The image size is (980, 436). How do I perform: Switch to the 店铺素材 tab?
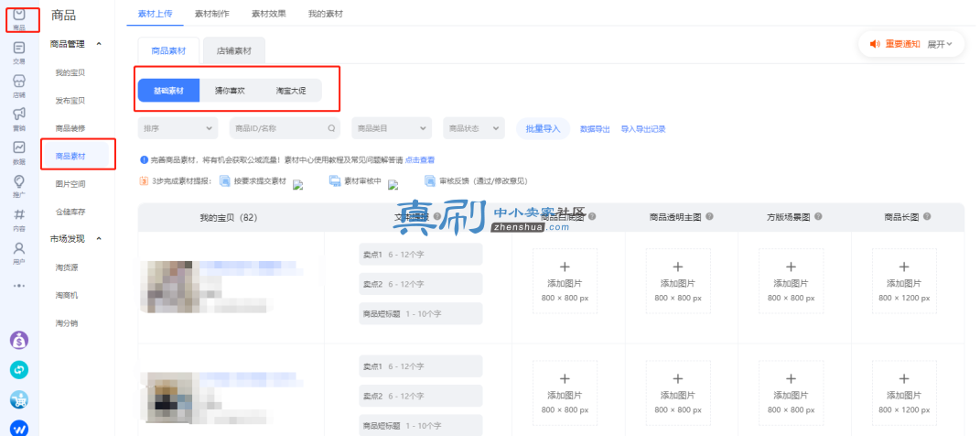coord(233,50)
